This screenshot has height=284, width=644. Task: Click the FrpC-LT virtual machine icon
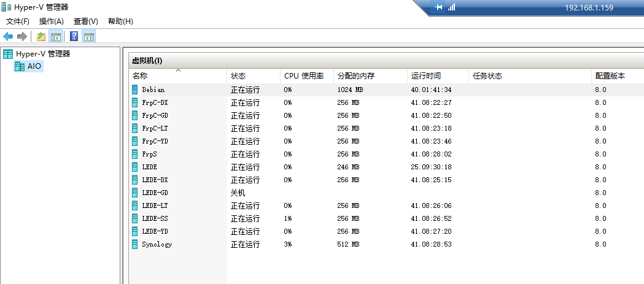(x=134, y=128)
